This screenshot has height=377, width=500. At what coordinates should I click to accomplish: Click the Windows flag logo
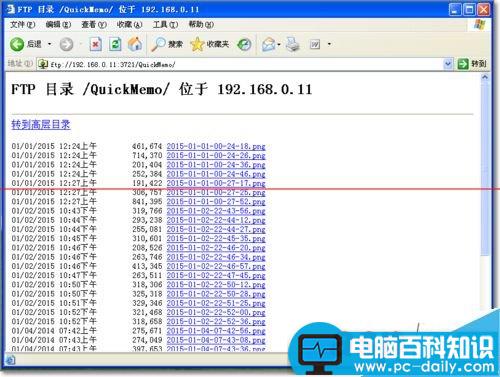pos(479,24)
